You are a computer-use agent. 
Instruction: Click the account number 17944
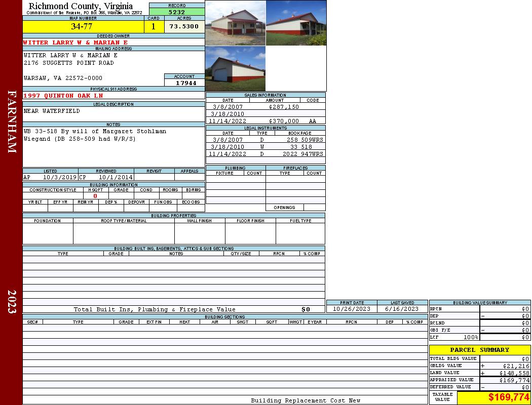coord(185,83)
